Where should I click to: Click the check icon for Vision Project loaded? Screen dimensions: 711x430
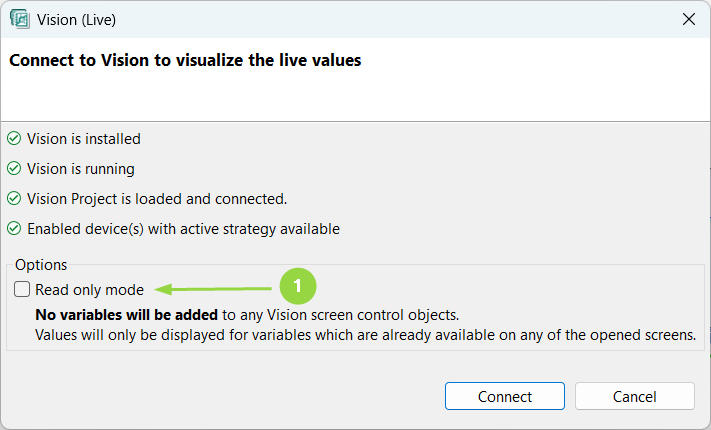click(x=14, y=199)
